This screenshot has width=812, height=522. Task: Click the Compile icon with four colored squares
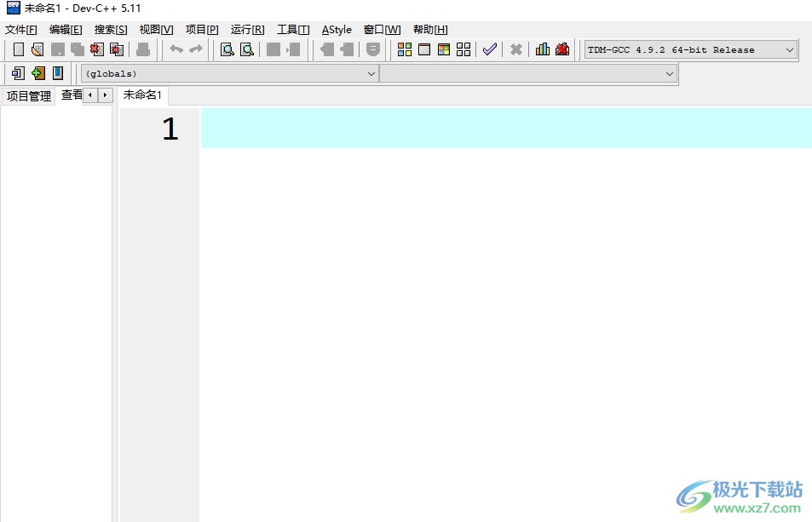(x=405, y=49)
